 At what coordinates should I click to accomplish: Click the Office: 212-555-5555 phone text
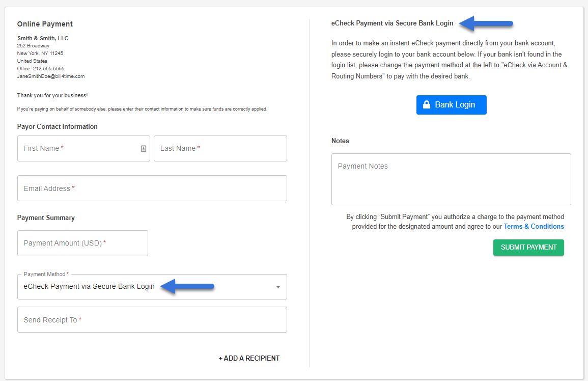click(41, 69)
